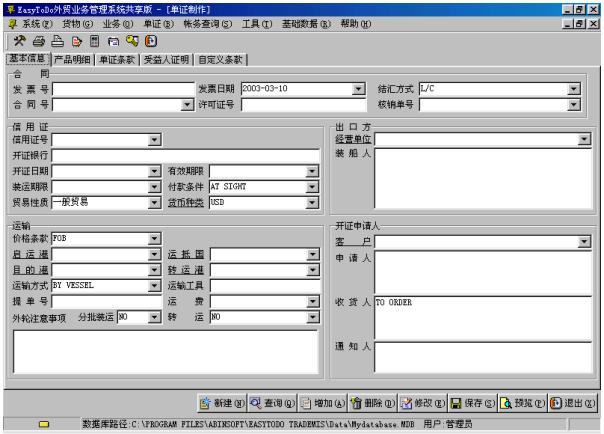
Task: Click the 外轮注意事项 large text area
Action: pos(166,352)
